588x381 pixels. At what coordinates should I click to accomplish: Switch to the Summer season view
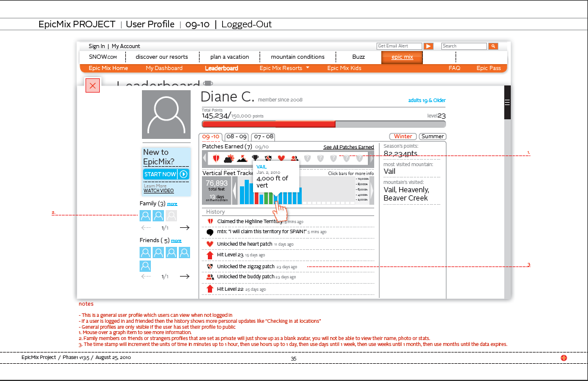pos(432,136)
